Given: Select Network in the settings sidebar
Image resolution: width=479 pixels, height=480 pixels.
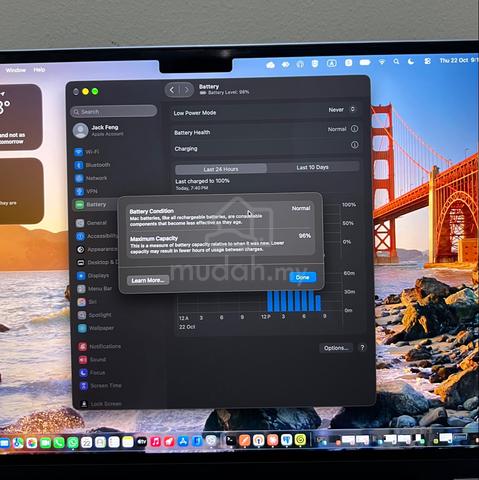Looking at the screenshot, I should coord(91,178).
